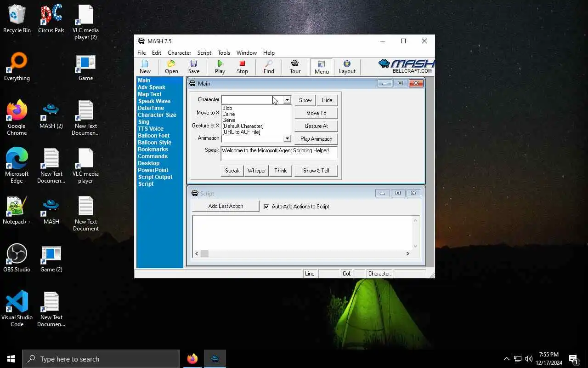Viewport: 588px width, 368px height.
Task: Open the Script menu
Action: [x=204, y=53]
